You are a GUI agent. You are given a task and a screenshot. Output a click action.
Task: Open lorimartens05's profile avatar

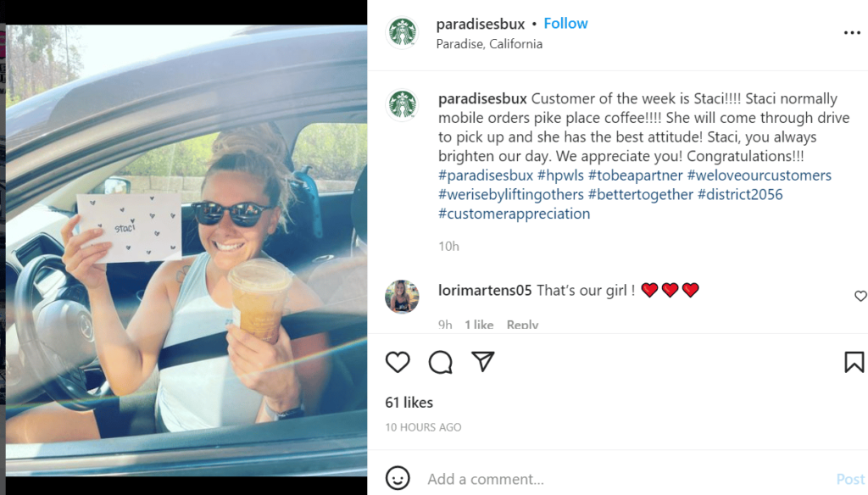[402, 297]
